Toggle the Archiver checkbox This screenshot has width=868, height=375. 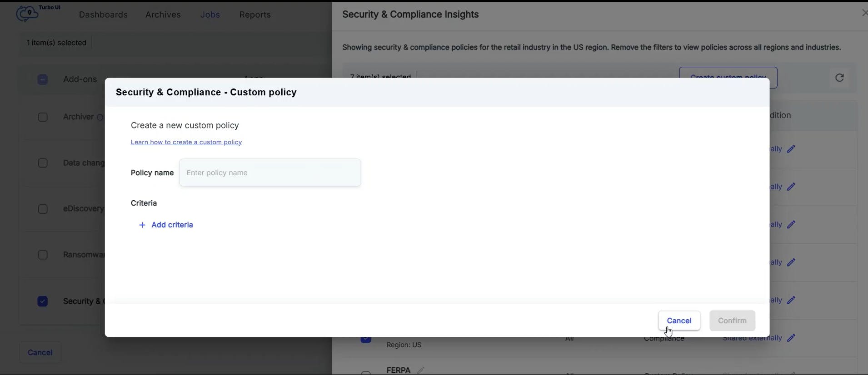(x=43, y=117)
